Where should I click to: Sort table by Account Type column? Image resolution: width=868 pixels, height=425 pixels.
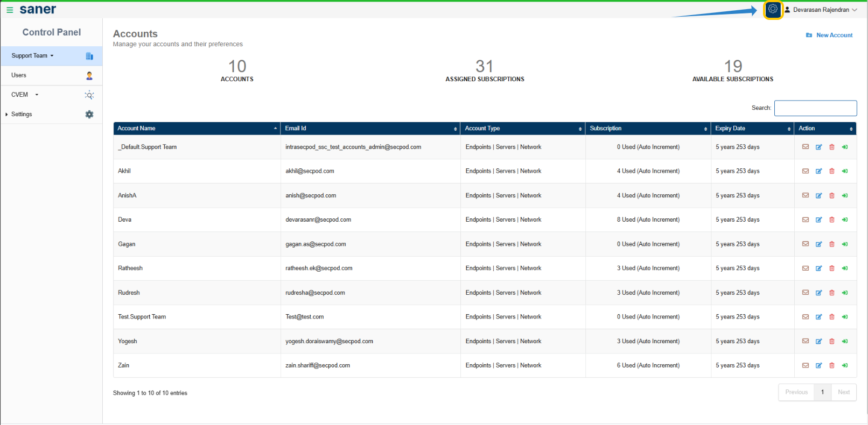523,129
